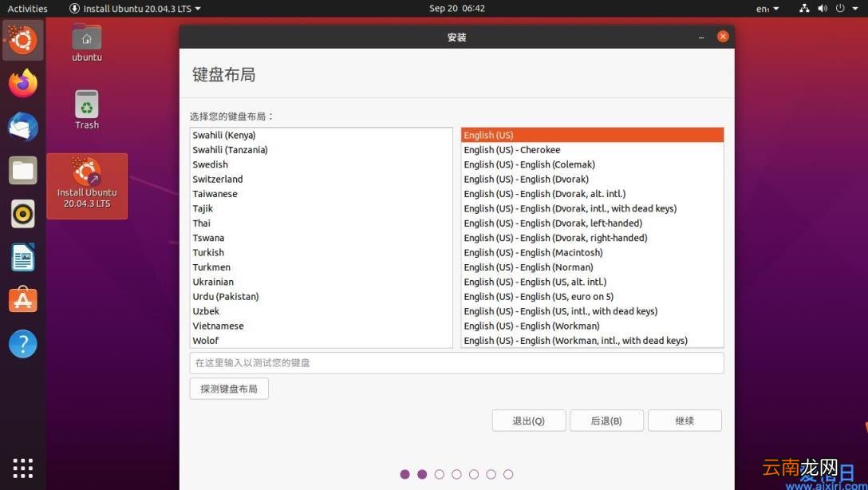
Task: Click the volume speaker icon in top bar
Action: [823, 8]
